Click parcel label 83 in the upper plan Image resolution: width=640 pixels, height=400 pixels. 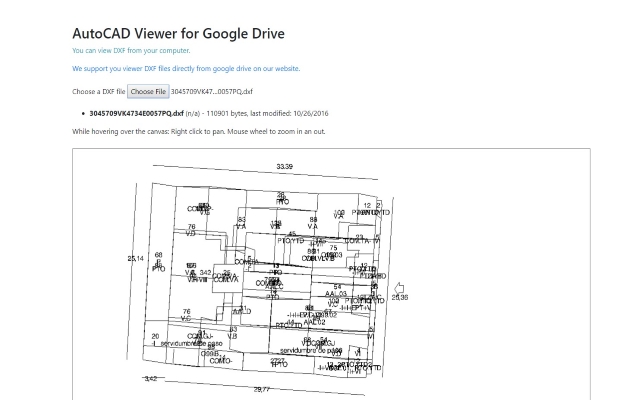[x=241, y=219]
